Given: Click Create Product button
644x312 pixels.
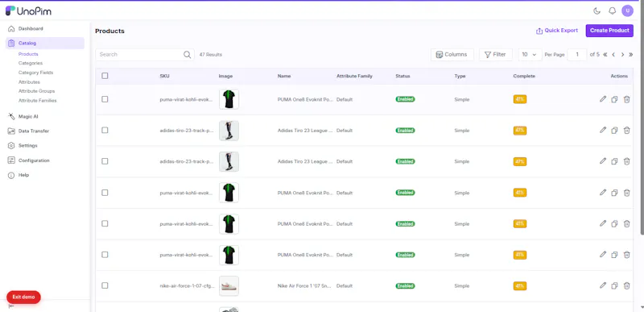Looking at the screenshot, I should 609,31.
